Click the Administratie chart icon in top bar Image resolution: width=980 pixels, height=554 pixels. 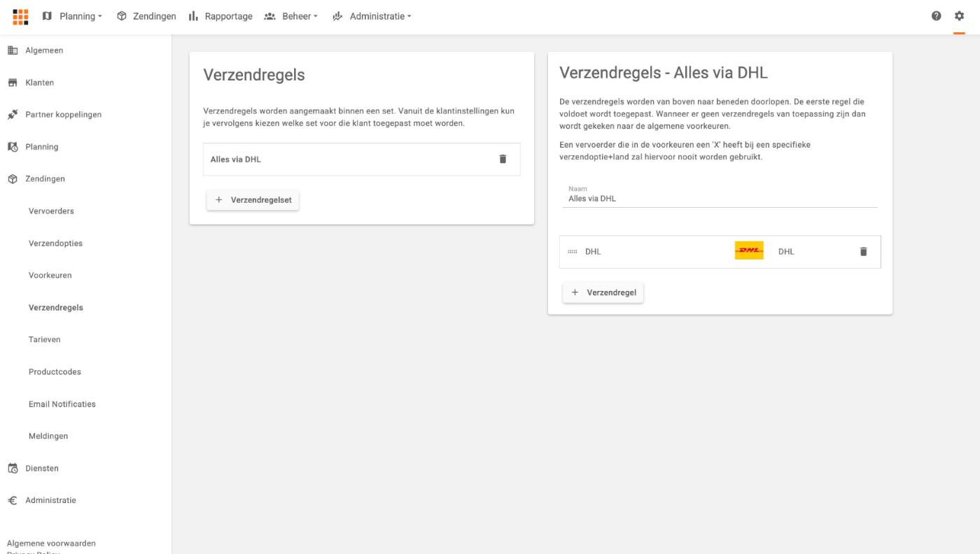pos(337,16)
